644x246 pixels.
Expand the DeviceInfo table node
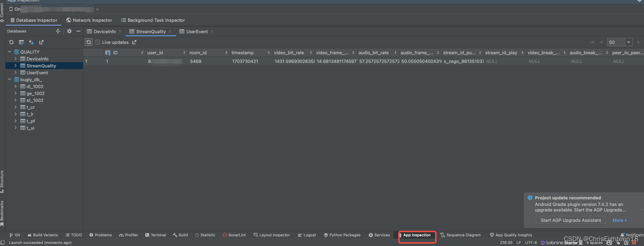coord(16,59)
